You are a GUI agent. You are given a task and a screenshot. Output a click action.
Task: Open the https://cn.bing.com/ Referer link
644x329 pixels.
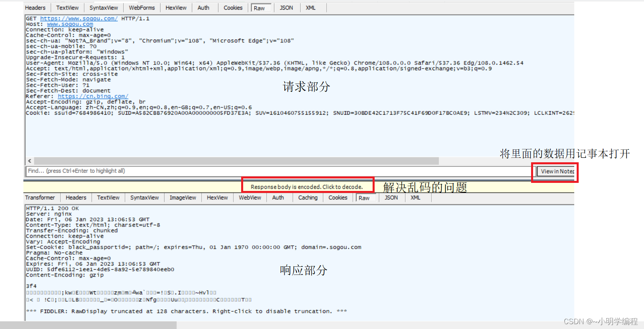click(x=93, y=96)
